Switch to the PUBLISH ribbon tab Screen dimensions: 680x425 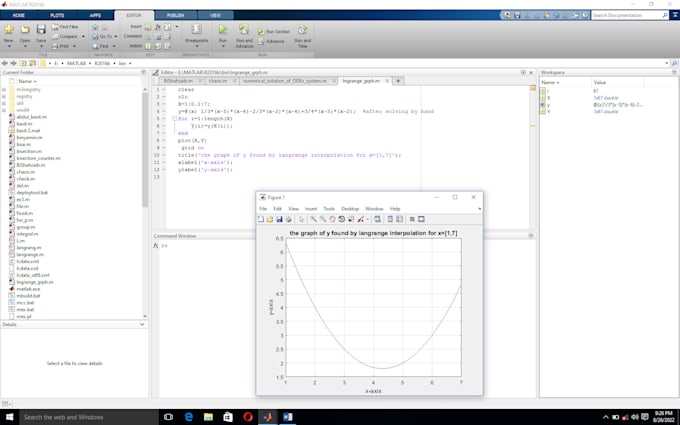tap(175, 15)
